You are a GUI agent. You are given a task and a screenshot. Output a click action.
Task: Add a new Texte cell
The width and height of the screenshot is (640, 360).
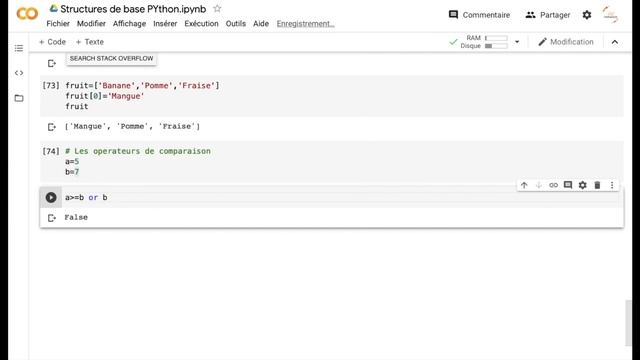[89, 42]
